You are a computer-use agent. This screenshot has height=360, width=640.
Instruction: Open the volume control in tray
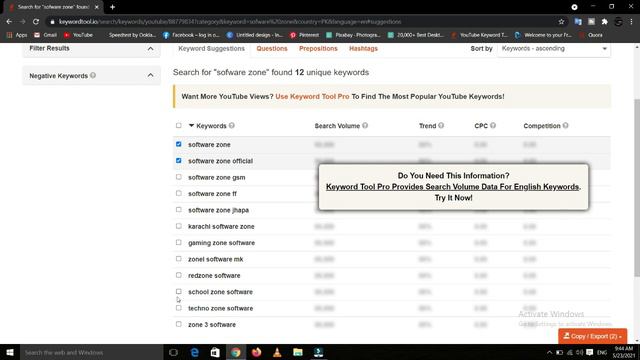[579, 352]
